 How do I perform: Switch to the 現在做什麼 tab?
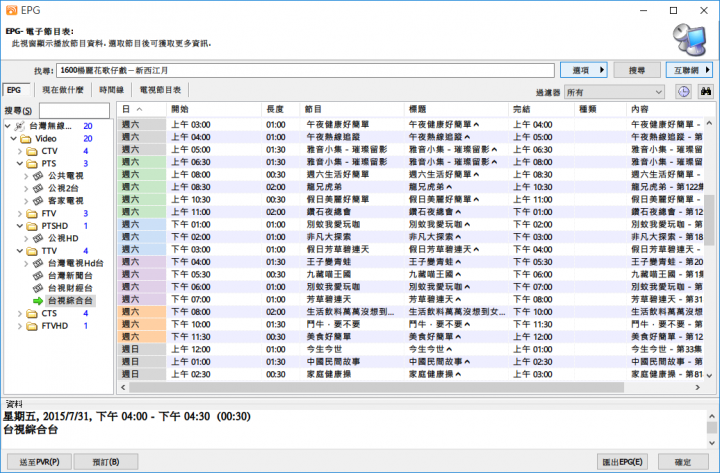pyautogui.click(x=63, y=90)
